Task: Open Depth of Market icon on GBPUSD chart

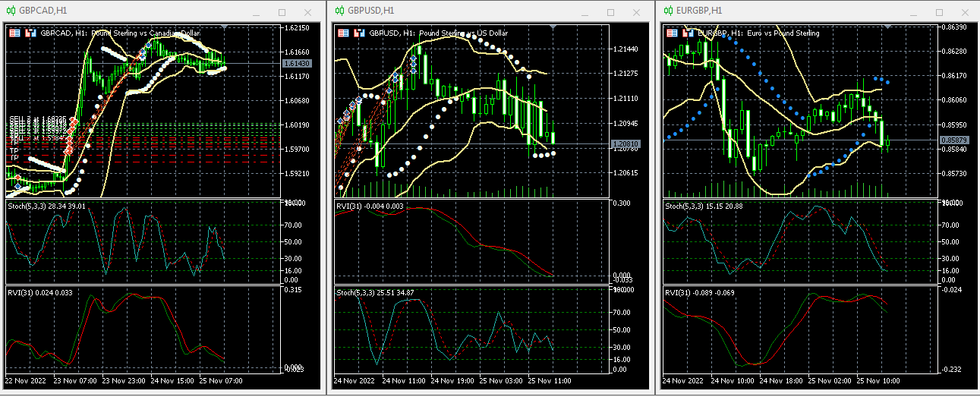Action: 359,33
